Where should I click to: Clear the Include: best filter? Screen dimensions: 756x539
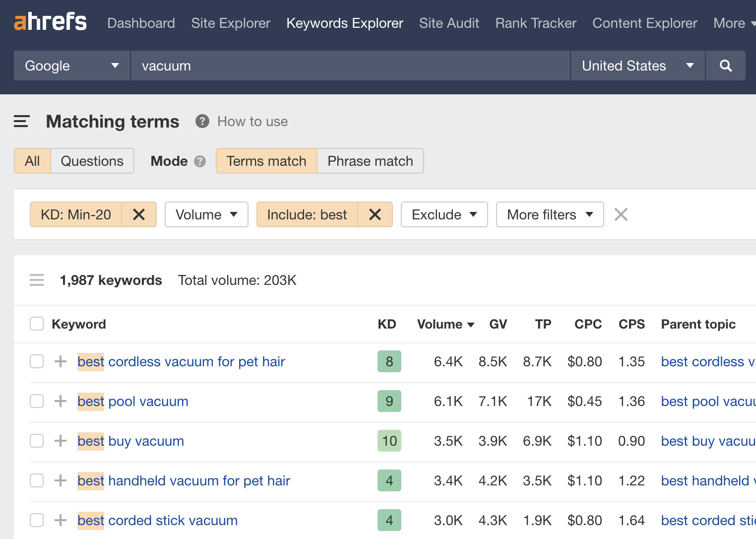point(375,214)
